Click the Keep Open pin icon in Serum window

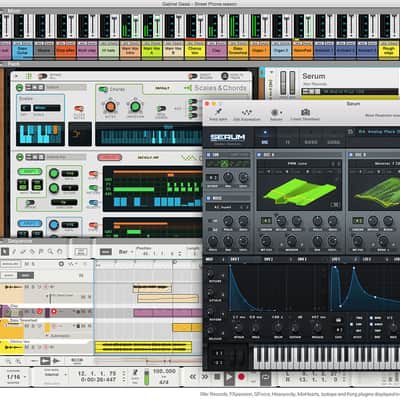[218, 112]
